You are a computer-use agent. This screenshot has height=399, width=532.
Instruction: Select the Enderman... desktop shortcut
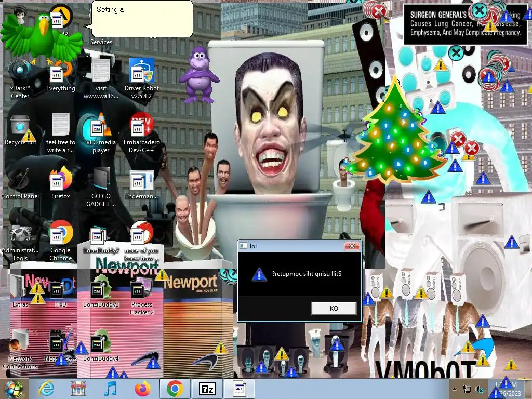tap(141, 184)
